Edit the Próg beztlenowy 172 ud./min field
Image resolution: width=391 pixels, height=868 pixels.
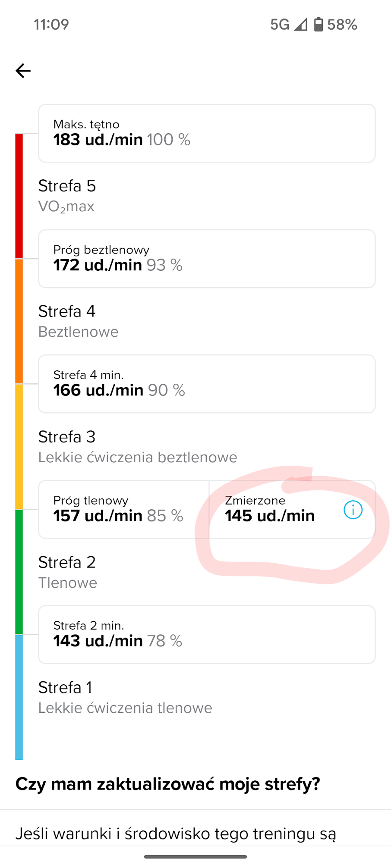click(207, 259)
